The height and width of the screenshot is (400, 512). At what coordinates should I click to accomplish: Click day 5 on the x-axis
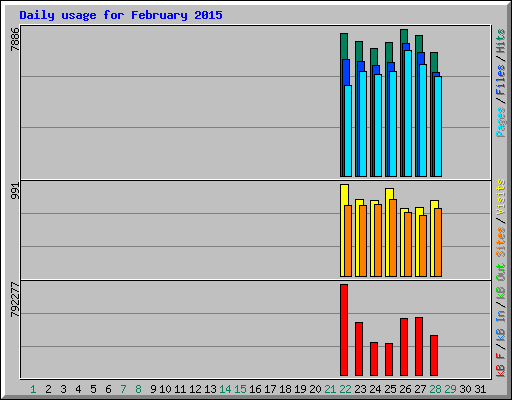(93, 389)
